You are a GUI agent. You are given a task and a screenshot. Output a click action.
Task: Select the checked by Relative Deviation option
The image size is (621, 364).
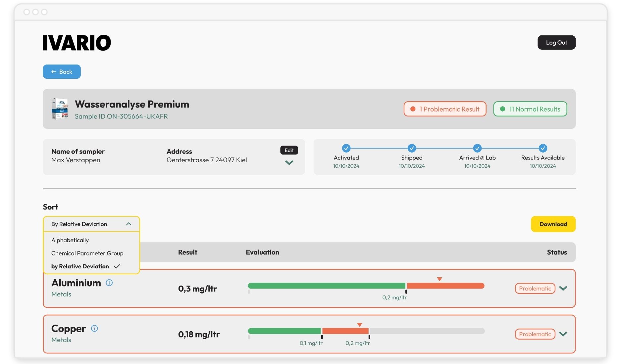tap(80, 266)
